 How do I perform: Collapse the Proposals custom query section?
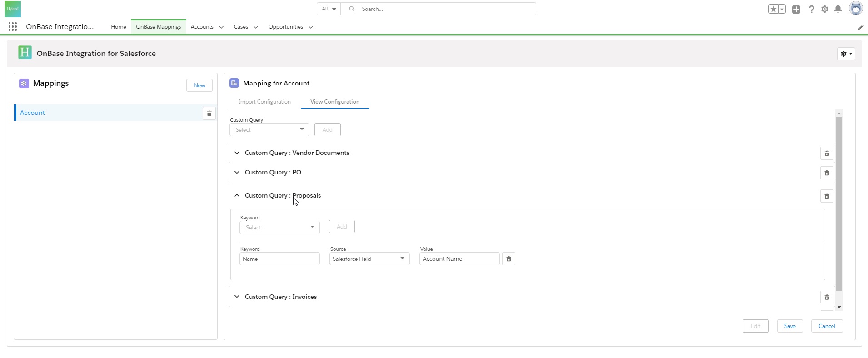tap(237, 196)
